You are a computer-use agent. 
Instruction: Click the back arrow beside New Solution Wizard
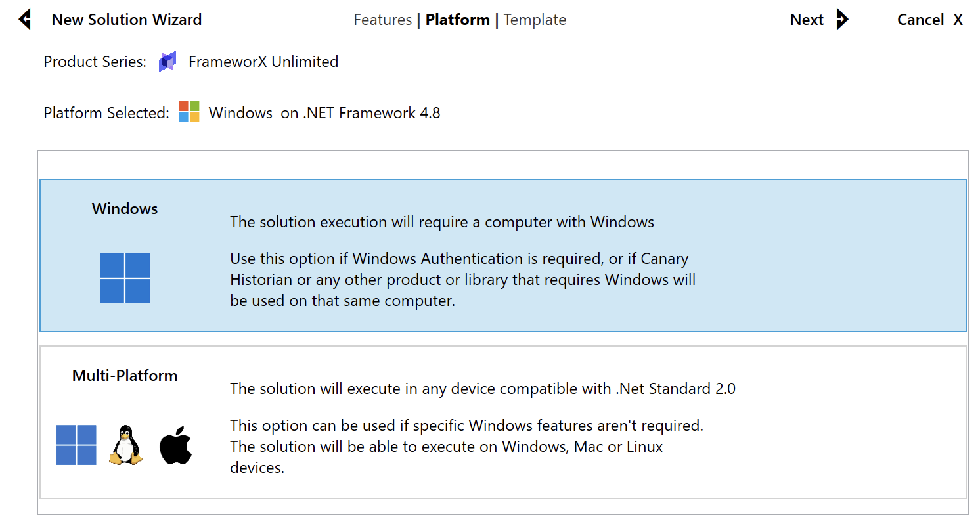pyautogui.click(x=25, y=20)
